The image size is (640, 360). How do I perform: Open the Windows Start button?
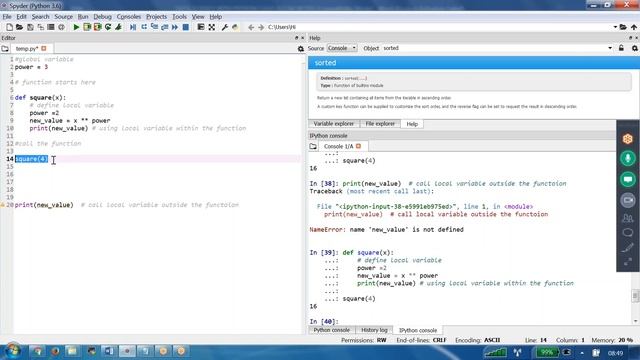pyautogui.click(x=12, y=351)
